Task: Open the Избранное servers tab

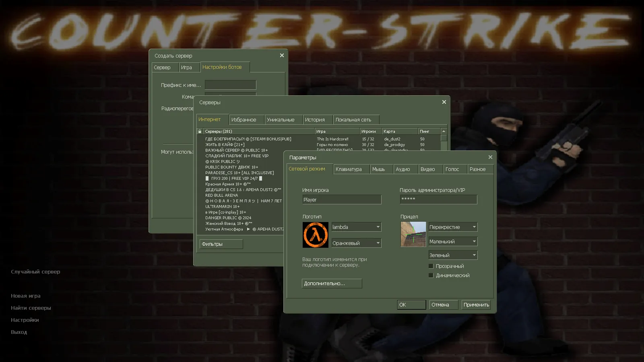Action: pyautogui.click(x=244, y=120)
